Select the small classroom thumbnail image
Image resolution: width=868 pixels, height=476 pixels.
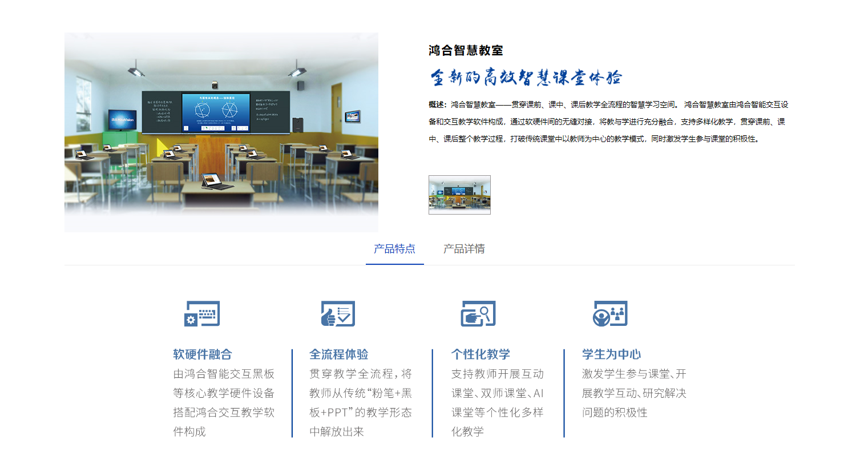click(x=459, y=195)
